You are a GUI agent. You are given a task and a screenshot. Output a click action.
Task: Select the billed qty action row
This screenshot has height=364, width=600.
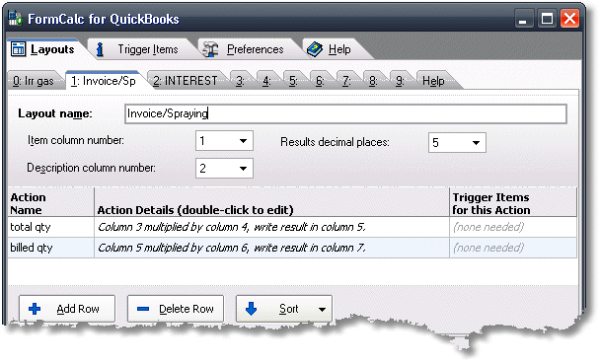coord(292,248)
